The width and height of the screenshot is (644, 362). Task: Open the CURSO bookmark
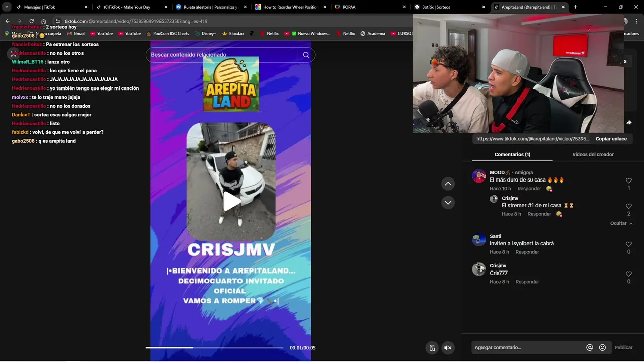(x=401, y=34)
